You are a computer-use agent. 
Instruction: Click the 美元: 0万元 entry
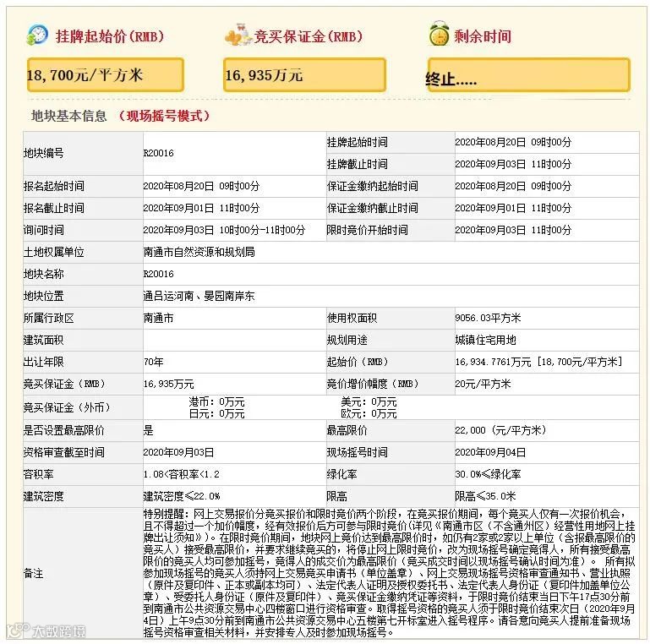(x=369, y=401)
